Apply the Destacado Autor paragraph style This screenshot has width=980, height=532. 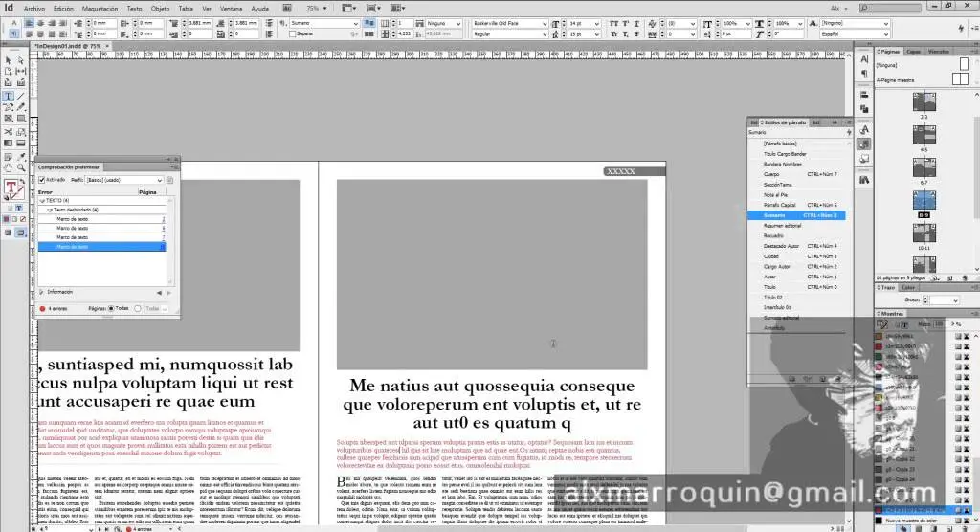(797, 246)
